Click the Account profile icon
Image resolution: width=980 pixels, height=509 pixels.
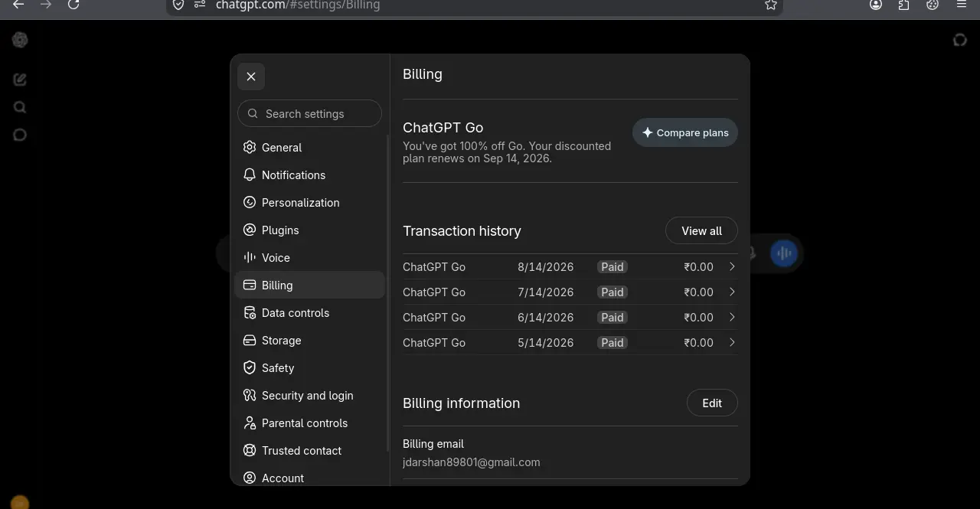click(249, 478)
